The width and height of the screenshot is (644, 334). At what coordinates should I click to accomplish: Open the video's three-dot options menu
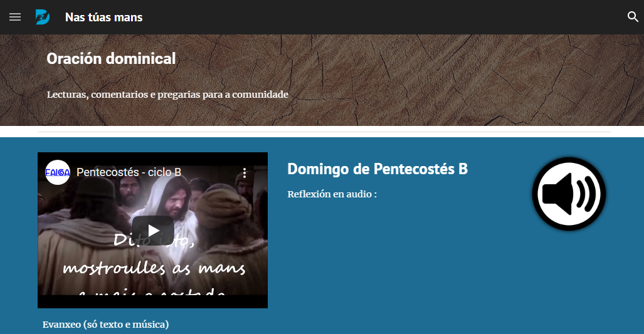coord(245,173)
